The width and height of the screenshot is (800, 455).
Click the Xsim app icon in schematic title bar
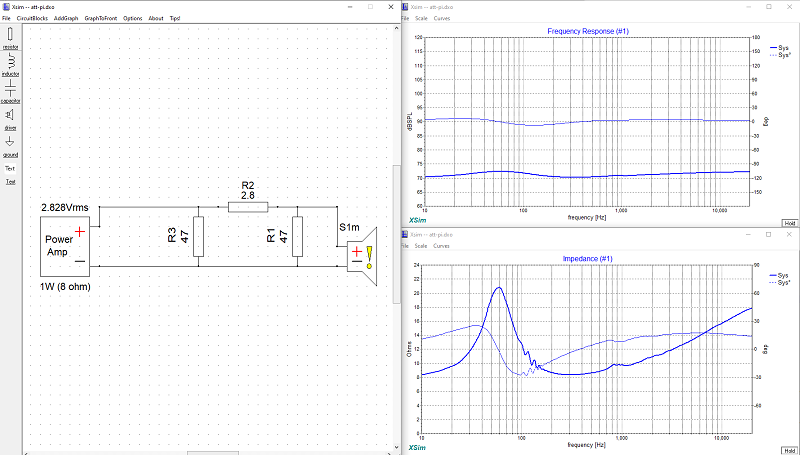click(6, 7)
